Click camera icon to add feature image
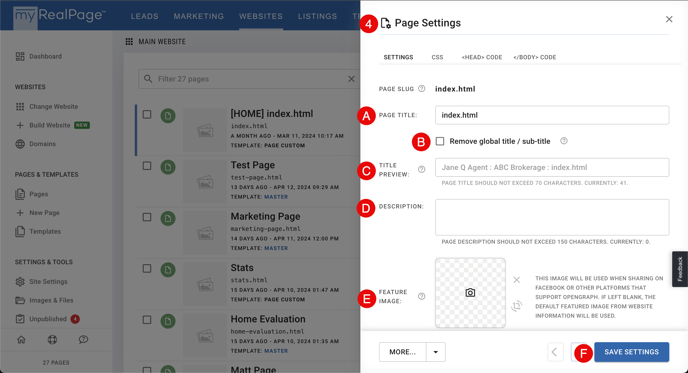The image size is (688, 373). pyautogui.click(x=470, y=293)
